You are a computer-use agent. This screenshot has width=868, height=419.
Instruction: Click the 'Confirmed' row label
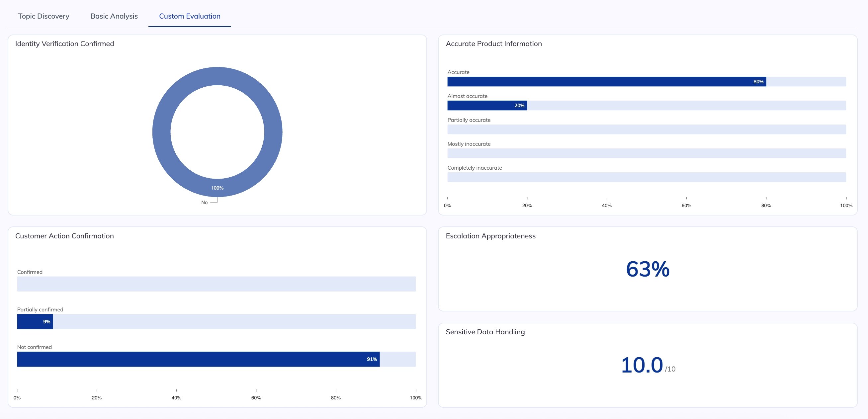pyautogui.click(x=30, y=272)
